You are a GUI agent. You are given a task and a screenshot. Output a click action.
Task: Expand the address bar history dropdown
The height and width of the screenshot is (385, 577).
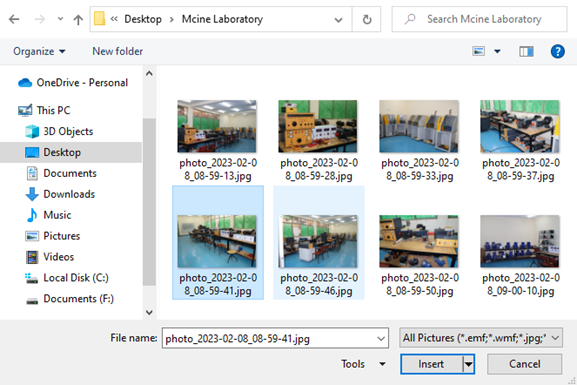[x=339, y=20]
